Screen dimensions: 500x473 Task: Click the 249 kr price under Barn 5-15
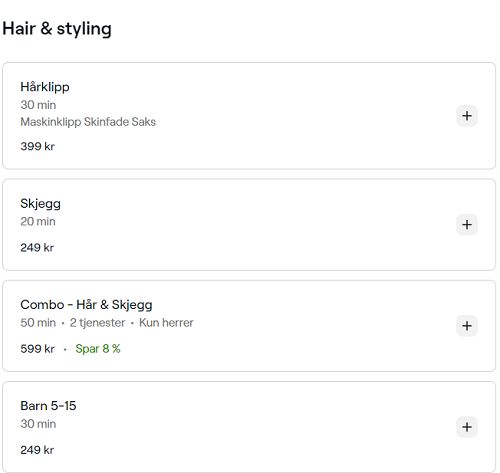(x=37, y=450)
